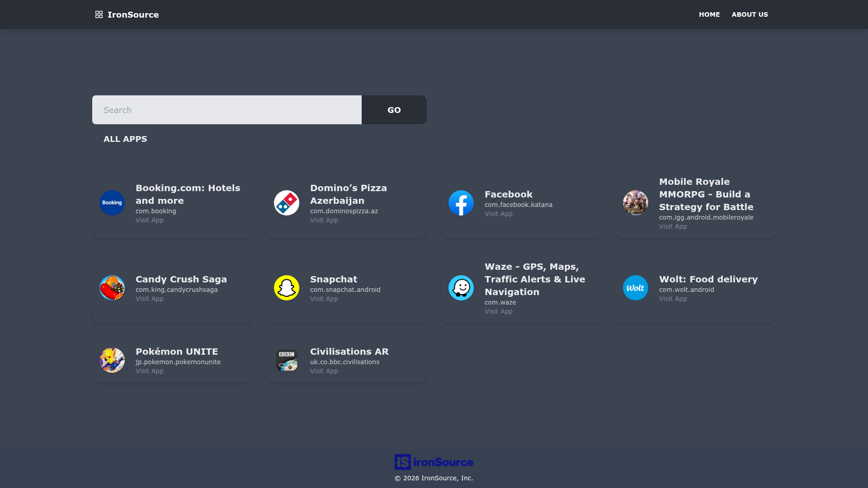Go to the HOME menu item

click(709, 14)
